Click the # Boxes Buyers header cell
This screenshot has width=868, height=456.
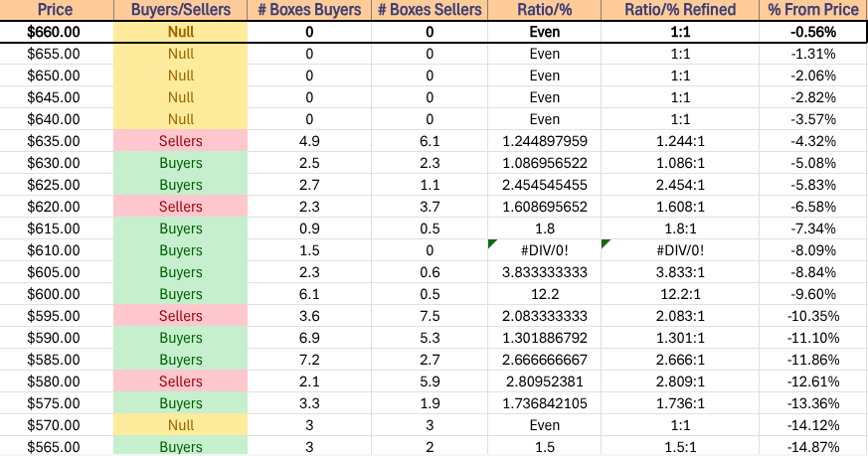(308, 10)
